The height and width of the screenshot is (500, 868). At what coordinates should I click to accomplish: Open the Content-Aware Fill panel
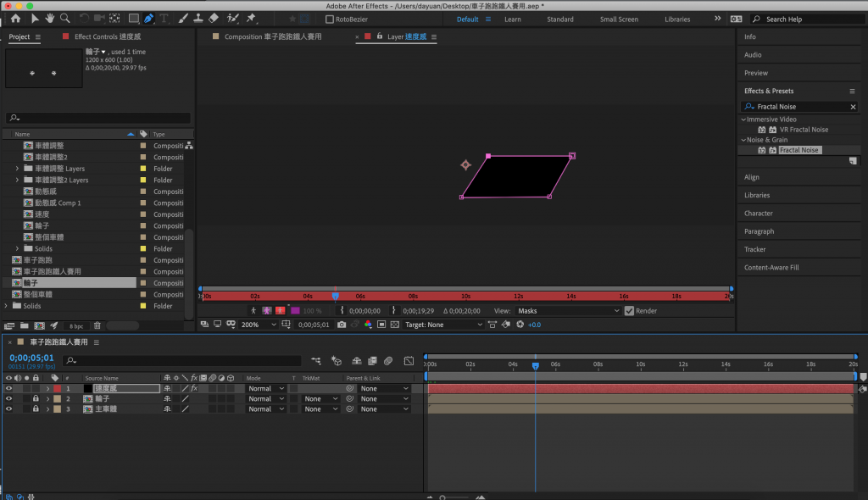click(771, 268)
